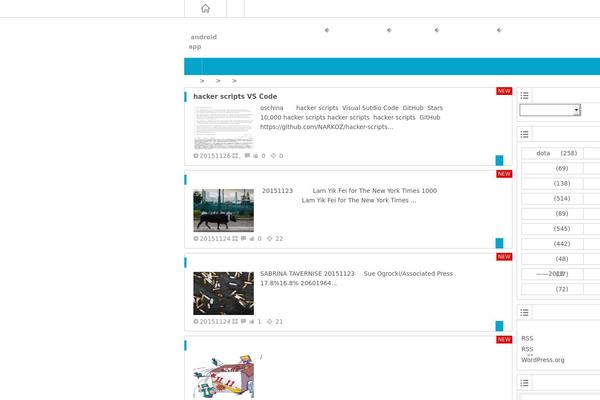The width and height of the screenshot is (600, 400).
Task: Click the comment icon on SABRINA TAVERNISE post
Action: pos(243,321)
